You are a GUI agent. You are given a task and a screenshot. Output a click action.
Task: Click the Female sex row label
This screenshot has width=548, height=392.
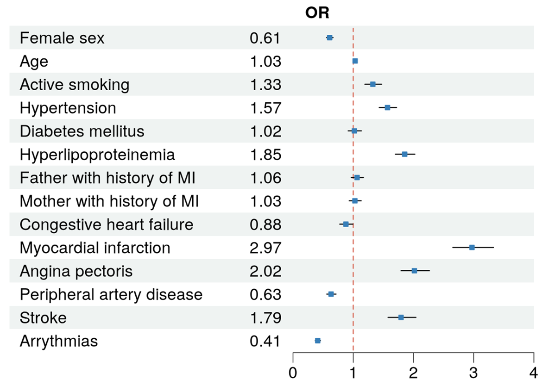(x=62, y=38)
